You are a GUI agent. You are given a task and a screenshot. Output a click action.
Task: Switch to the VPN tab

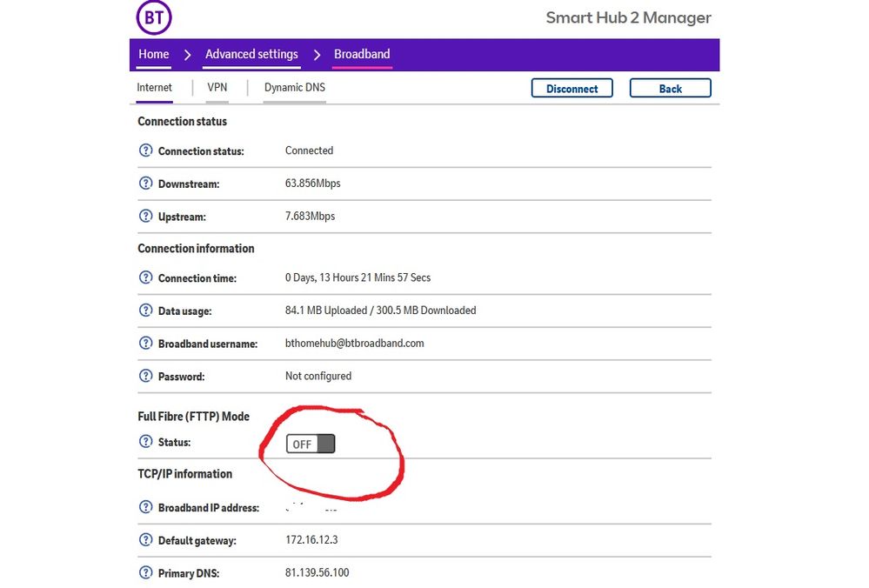(x=217, y=88)
